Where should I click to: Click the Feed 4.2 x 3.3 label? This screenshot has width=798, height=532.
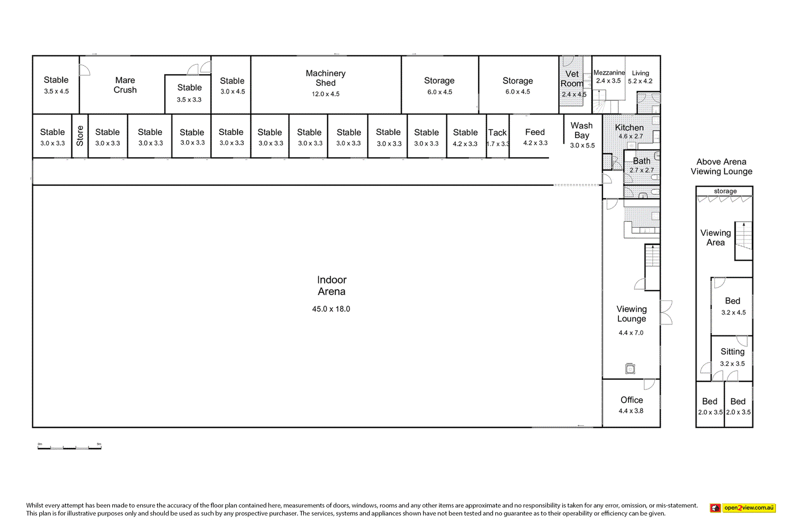click(535, 137)
